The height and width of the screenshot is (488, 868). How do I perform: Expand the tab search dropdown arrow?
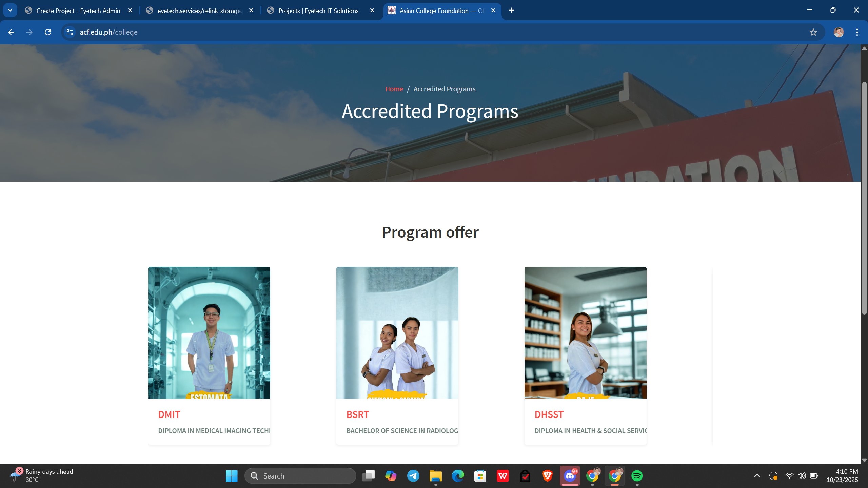pos(10,11)
